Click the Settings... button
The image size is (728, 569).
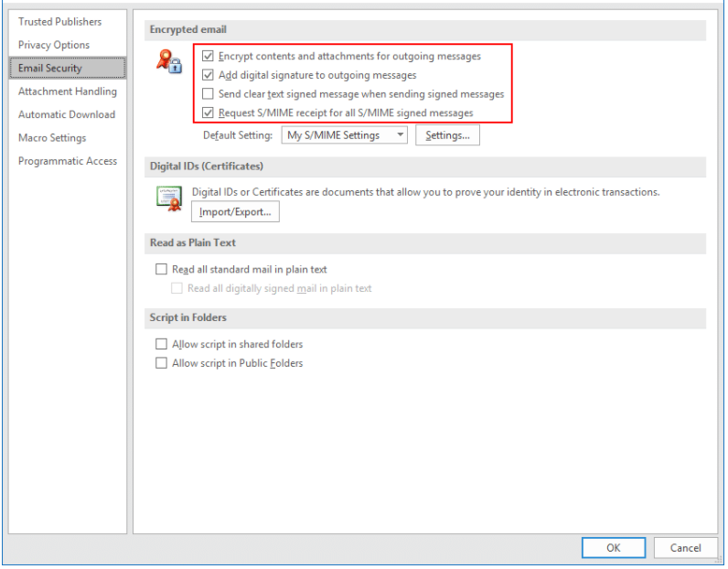(x=447, y=135)
